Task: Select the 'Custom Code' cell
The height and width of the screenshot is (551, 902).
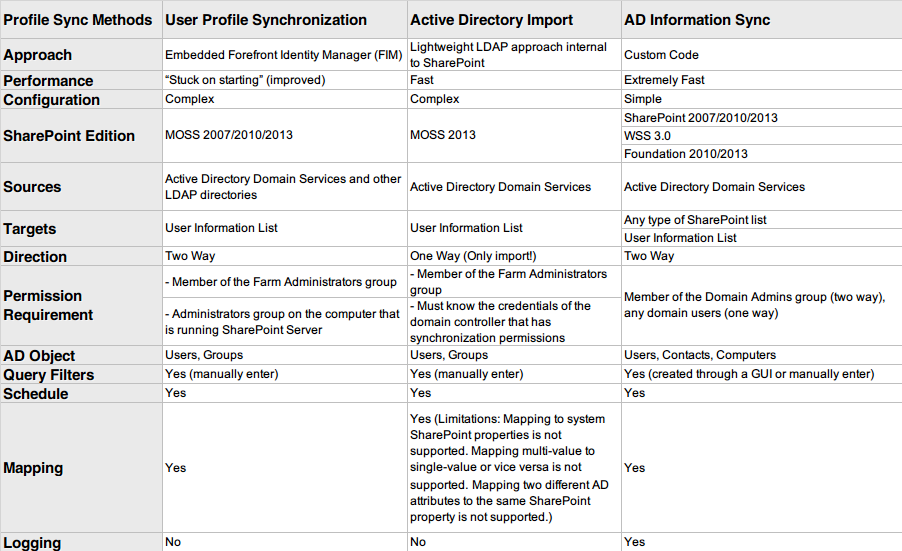Action: coord(762,55)
